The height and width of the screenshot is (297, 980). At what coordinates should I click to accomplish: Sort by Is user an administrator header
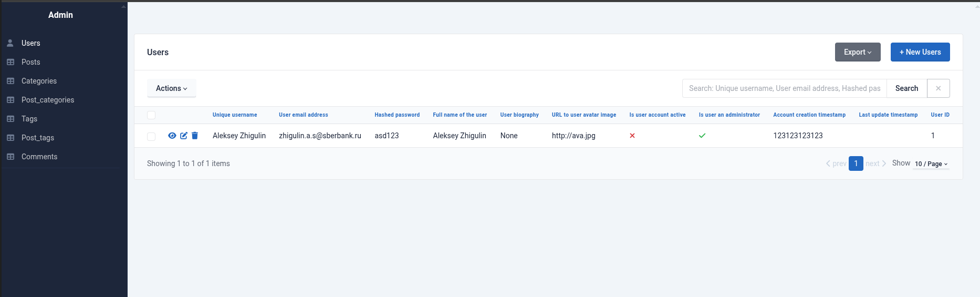(x=729, y=115)
